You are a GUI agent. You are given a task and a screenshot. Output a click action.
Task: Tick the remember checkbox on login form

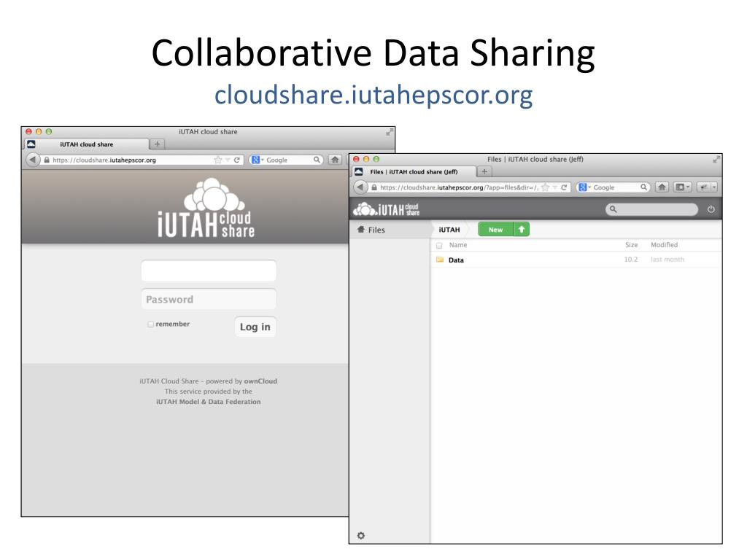(150, 324)
